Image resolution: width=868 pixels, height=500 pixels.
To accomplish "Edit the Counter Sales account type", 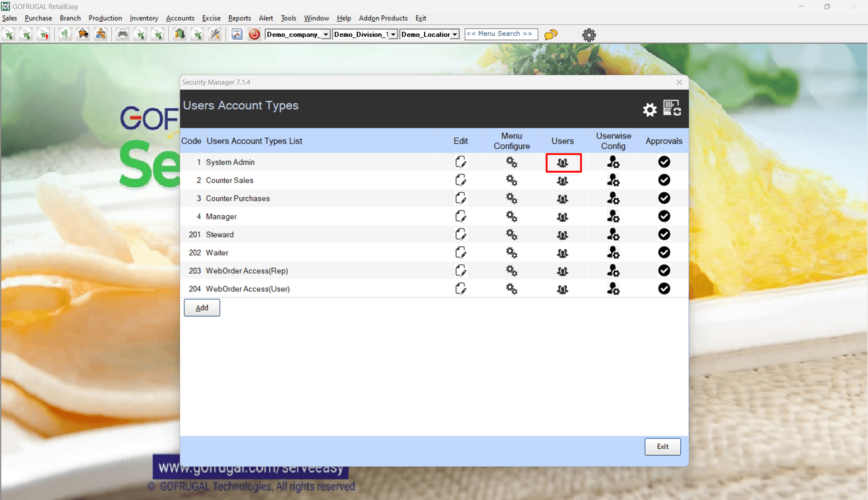I will [x=460, y=180].
